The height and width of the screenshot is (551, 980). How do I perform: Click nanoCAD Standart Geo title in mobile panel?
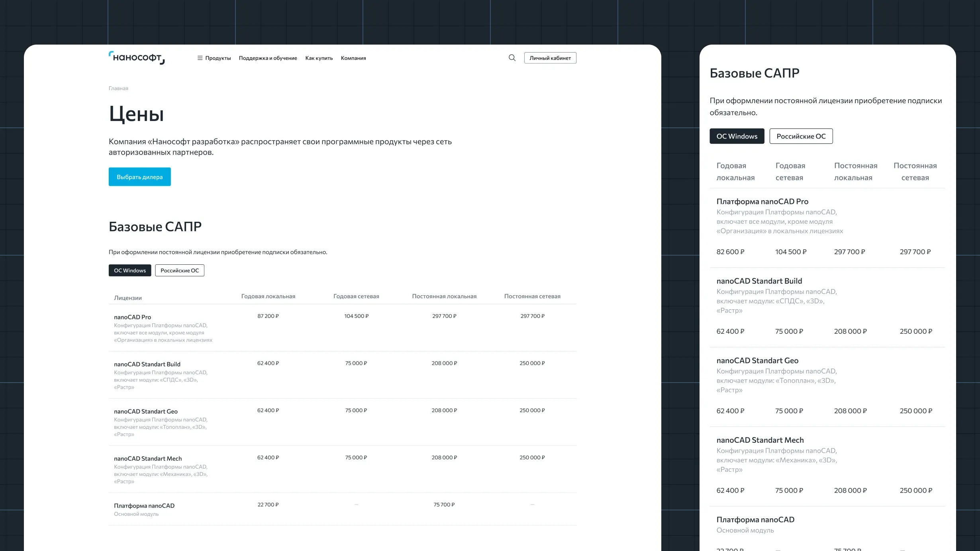click(x=757, y=361)
